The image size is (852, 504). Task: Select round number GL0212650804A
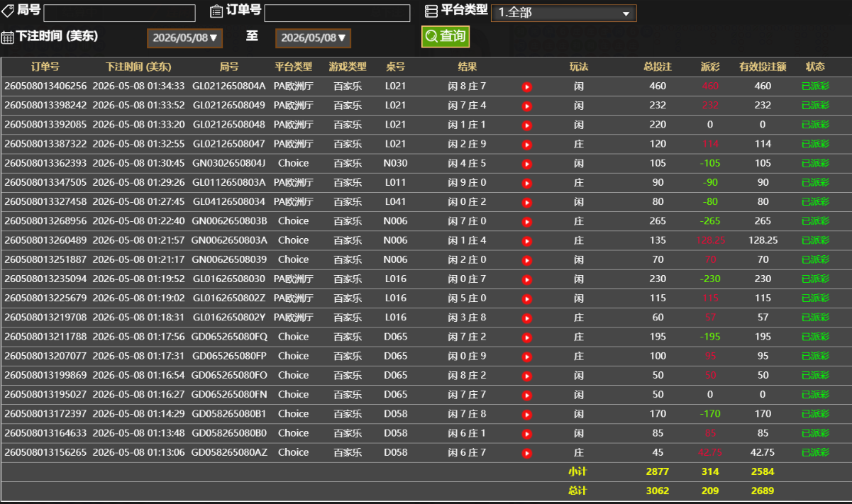point(229,86)
